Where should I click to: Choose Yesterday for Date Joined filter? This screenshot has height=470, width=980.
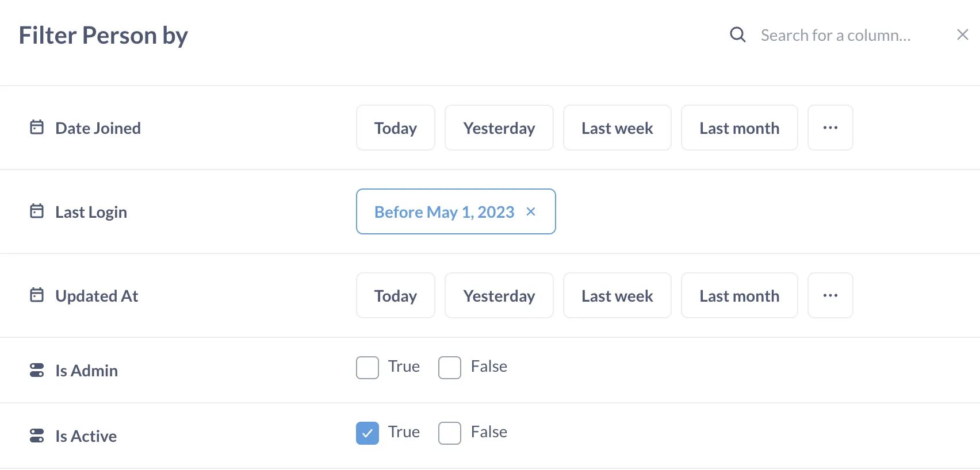point(499,128)
